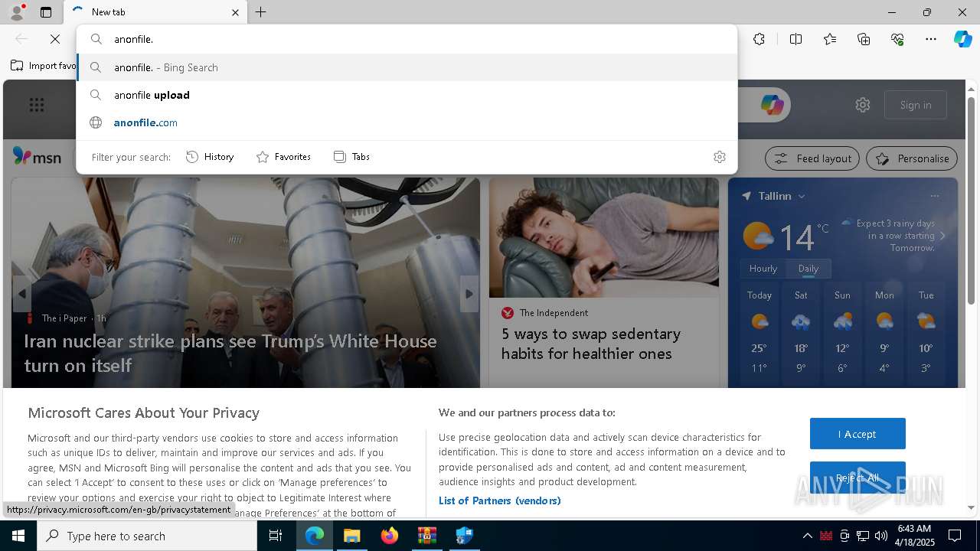Click Reject All cookie button
980x551 pixels.
857,478
